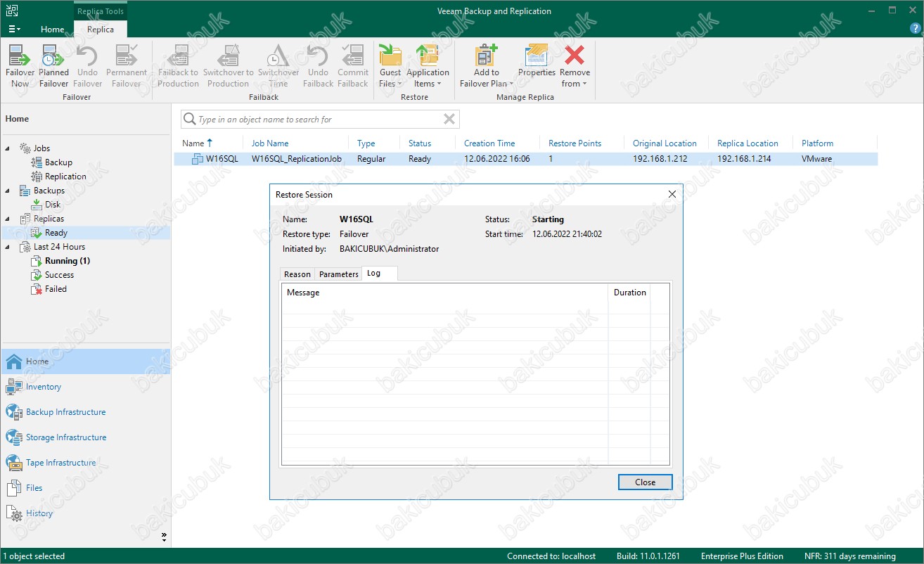Select Replication under Jobs tree
924x564 pixels.
point(65,177)
